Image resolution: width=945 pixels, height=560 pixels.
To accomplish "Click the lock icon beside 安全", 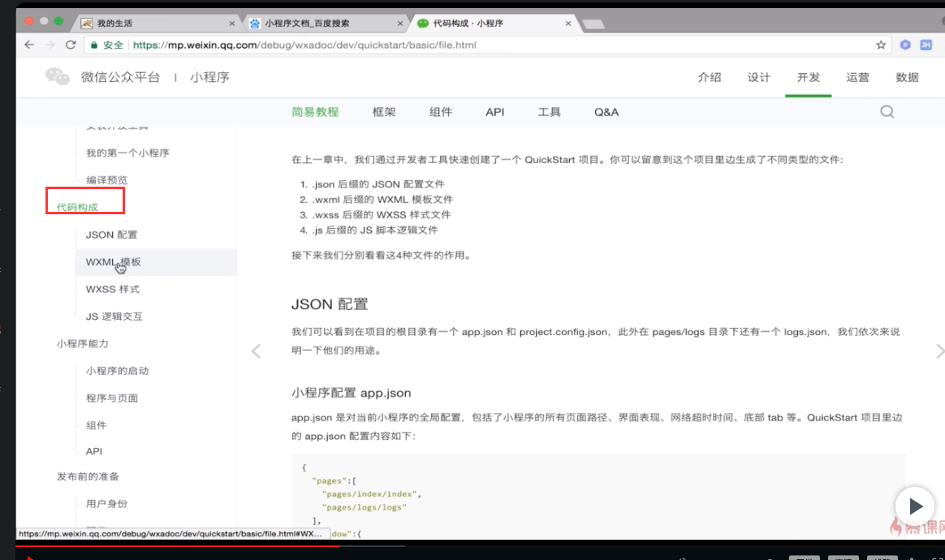I will click(94, 45).
